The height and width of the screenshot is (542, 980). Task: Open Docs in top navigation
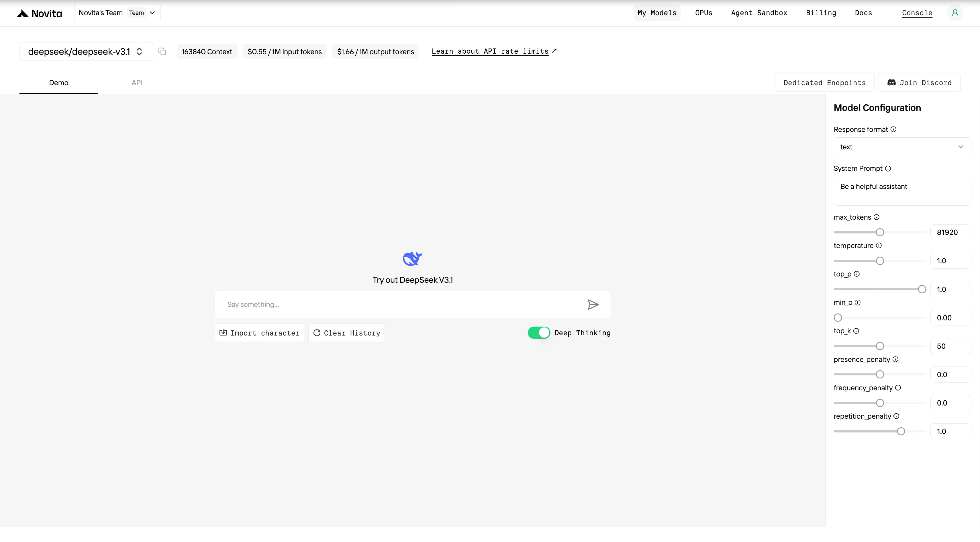(863, 13)
